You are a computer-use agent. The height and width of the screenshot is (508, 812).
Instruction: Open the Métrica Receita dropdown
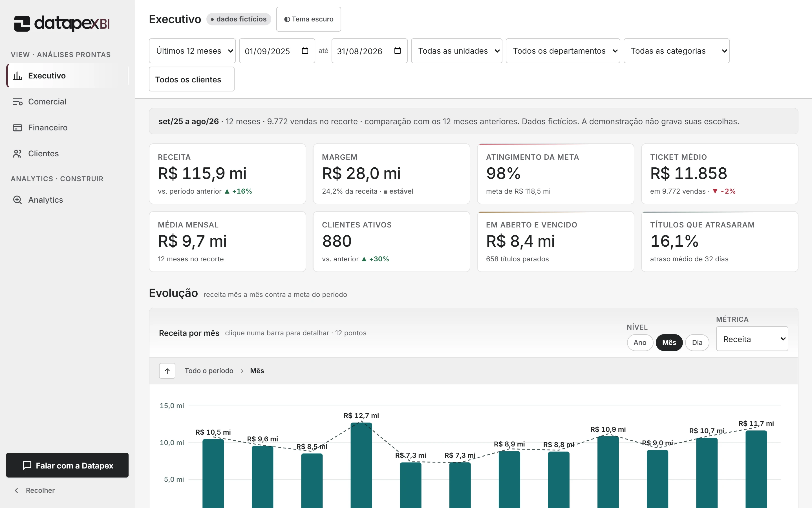pyautogui.click(x=752, y=339)
